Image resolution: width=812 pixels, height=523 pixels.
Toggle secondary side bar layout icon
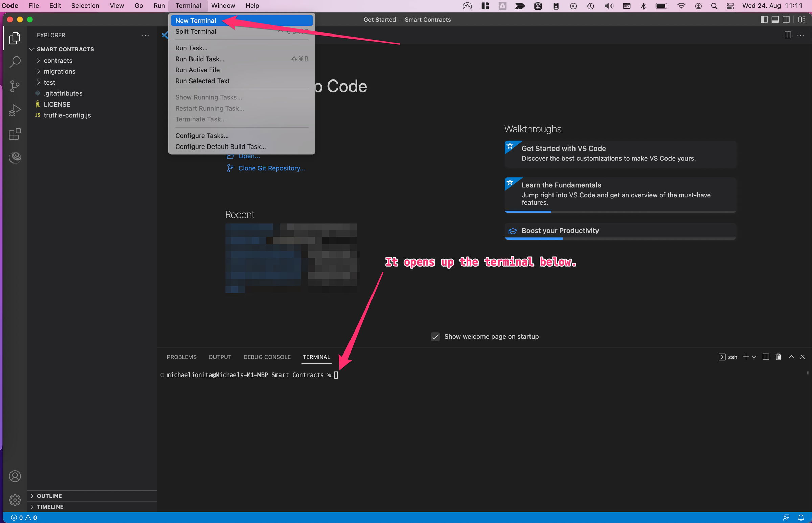point(786,19)
